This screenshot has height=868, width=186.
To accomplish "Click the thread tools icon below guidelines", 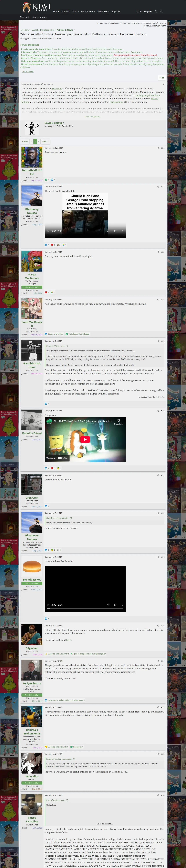I will pos(162,78).
